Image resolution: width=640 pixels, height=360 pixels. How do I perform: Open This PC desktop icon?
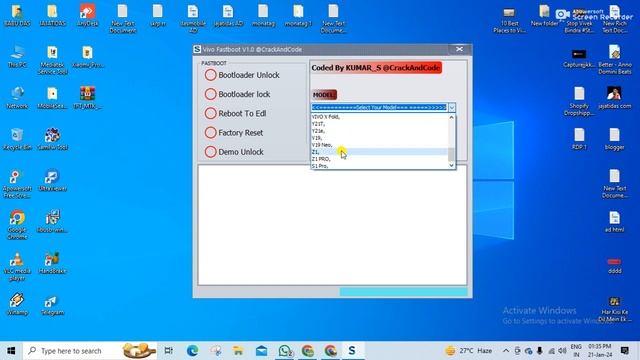[x=17, y=57]
